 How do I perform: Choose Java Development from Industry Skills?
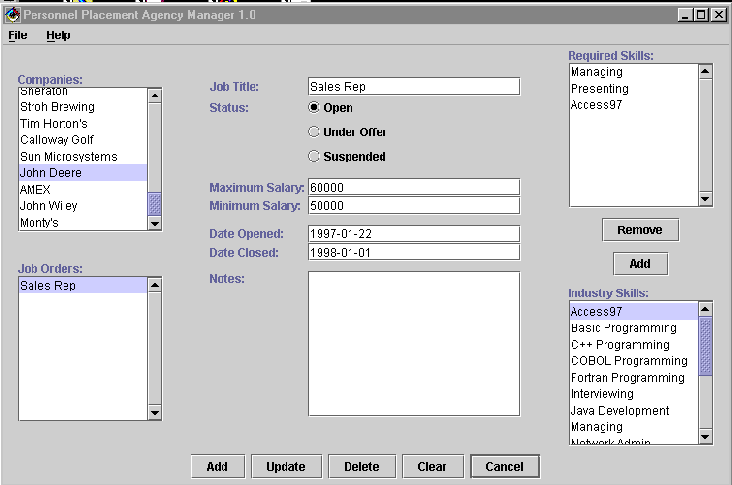click(x=620, y=411)
